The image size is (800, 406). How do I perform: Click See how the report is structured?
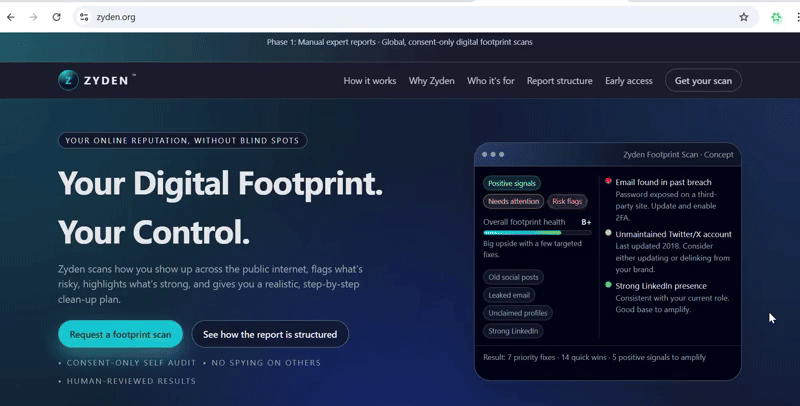pyautogui.click(x=269, y=334)
